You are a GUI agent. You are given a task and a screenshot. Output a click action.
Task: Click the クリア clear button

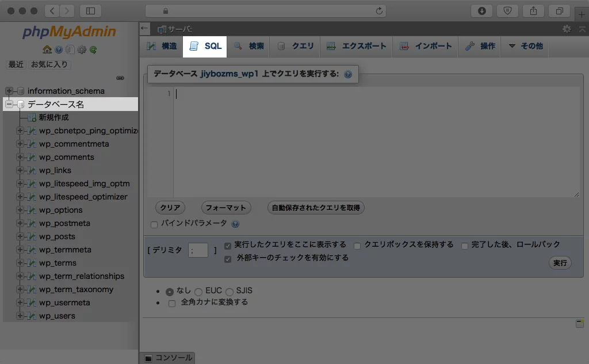pos(170,208)
